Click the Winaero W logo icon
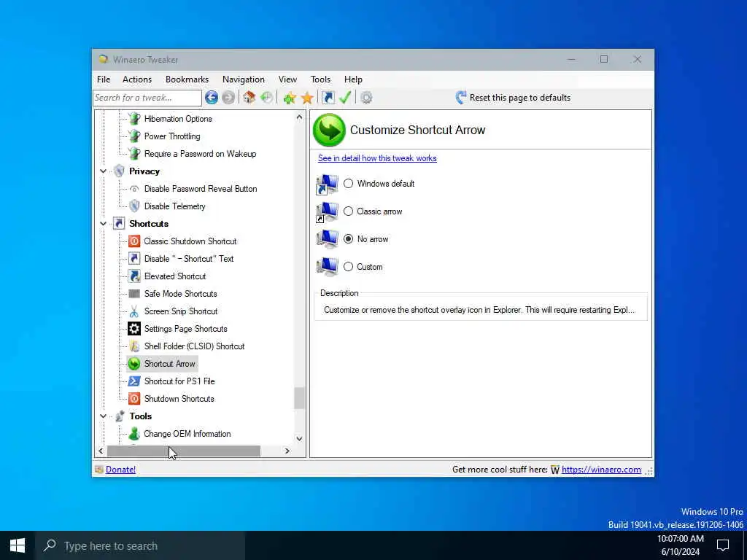This screenshot has width=747, height=560. point(555,470)
